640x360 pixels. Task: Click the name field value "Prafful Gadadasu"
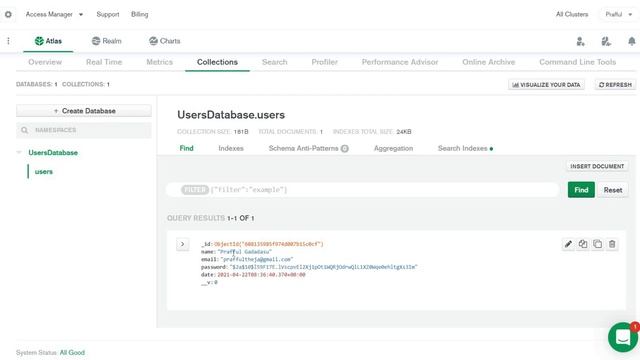coord(244,252)
